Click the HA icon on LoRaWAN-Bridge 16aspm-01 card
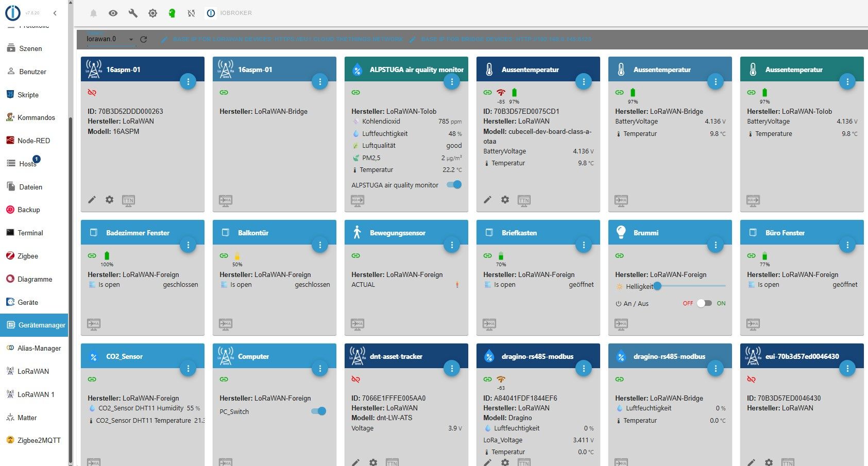The height and width of the screenshot is (466, 868). tap(225, 200)
